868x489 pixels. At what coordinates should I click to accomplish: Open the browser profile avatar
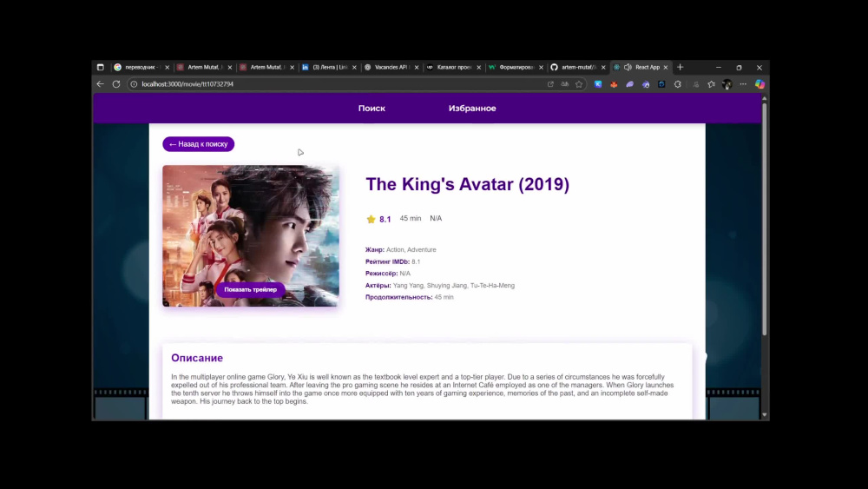[727, 84]
